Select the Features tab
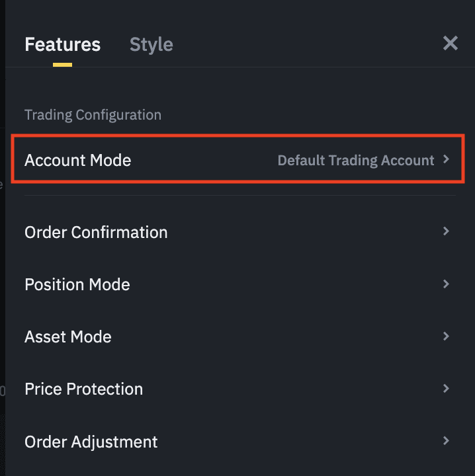This screenshot has width=475, height=476. tap(62, 44)
